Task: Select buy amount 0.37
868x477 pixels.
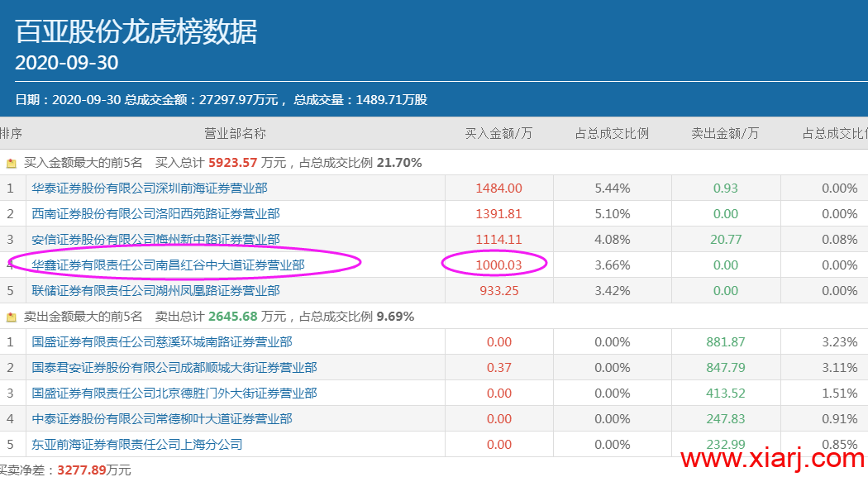Action: coord(498,367)
